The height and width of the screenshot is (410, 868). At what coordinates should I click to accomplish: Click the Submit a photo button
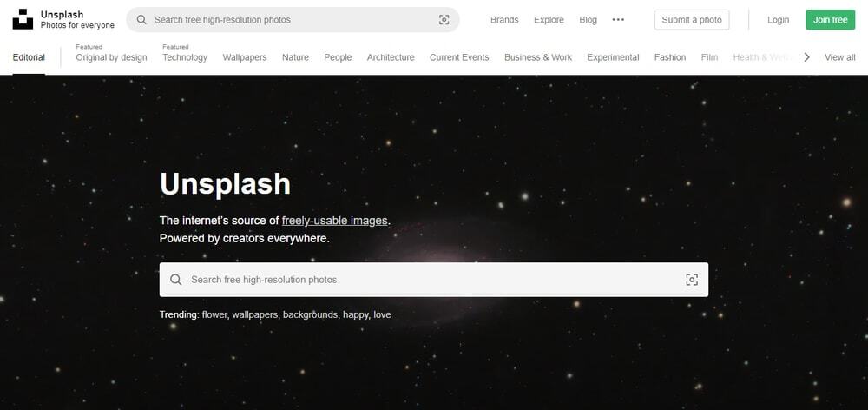[691, 20]
